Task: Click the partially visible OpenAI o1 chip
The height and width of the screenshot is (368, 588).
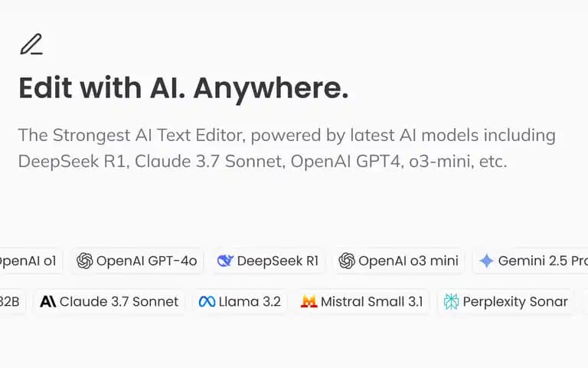Action: [x=31, y=261]
